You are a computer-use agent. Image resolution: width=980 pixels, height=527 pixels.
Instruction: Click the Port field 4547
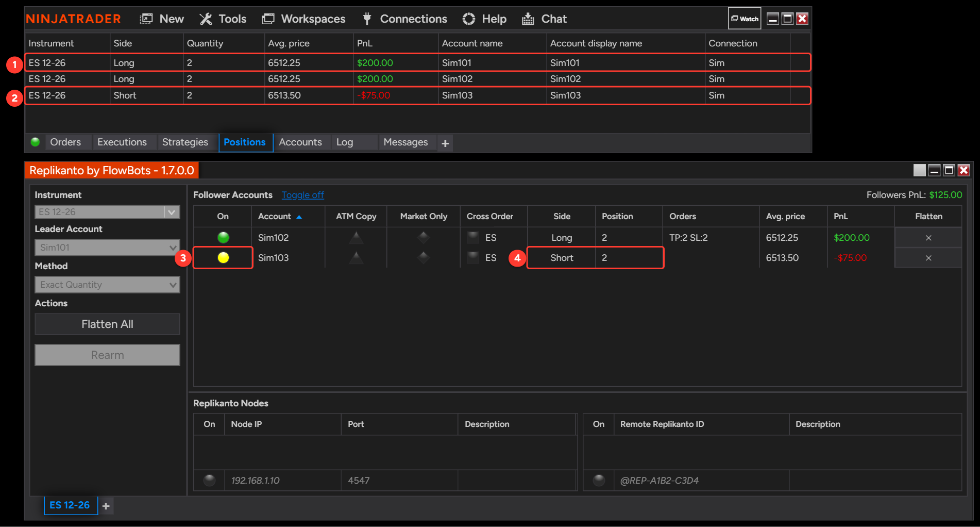399,481
